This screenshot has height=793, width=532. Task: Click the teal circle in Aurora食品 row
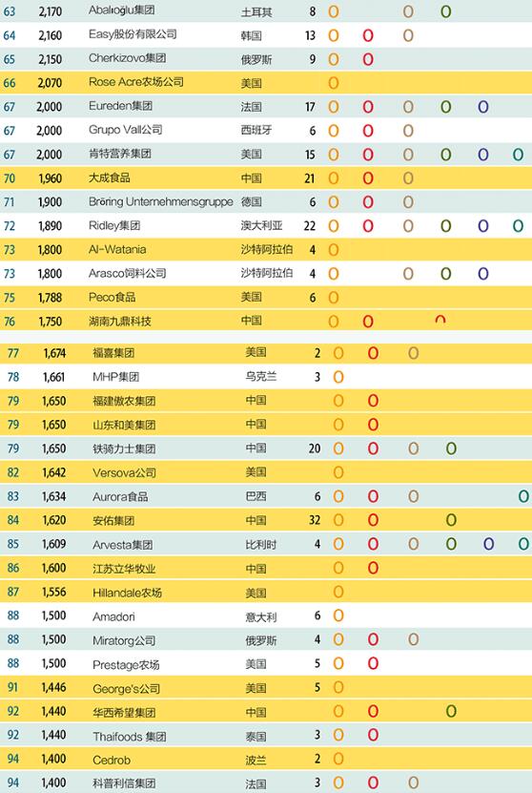[x=523, y=496]
